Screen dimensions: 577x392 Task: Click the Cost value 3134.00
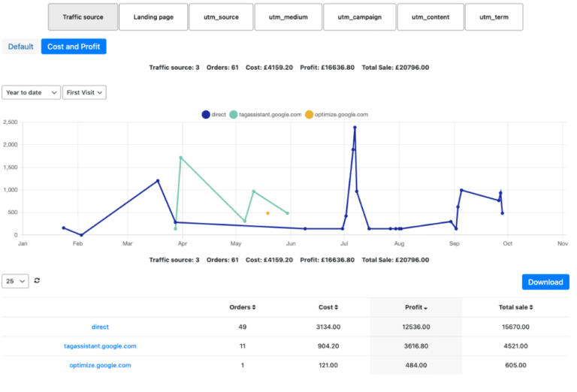point(328,327)
